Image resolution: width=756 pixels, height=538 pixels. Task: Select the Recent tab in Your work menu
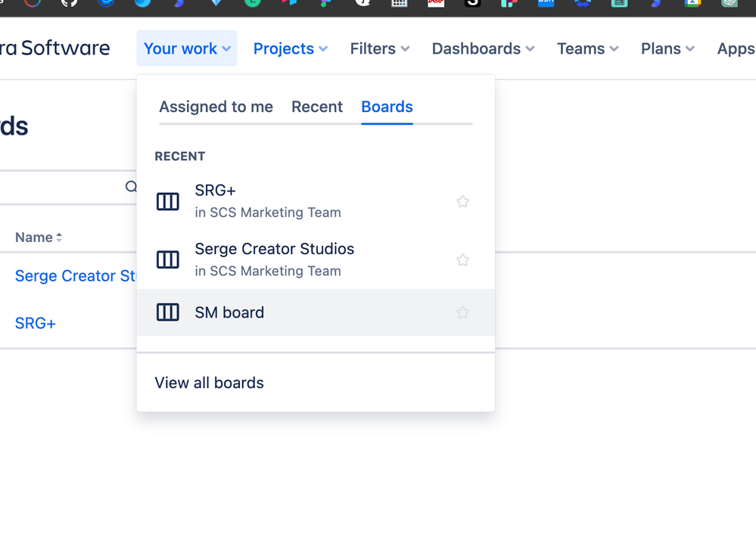317,107
